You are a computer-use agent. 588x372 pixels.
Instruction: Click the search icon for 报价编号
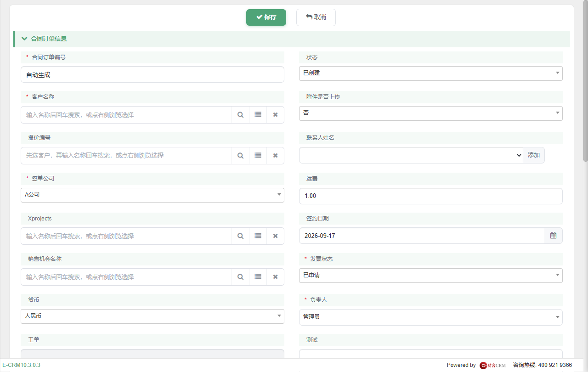click(x=240, y=156)
